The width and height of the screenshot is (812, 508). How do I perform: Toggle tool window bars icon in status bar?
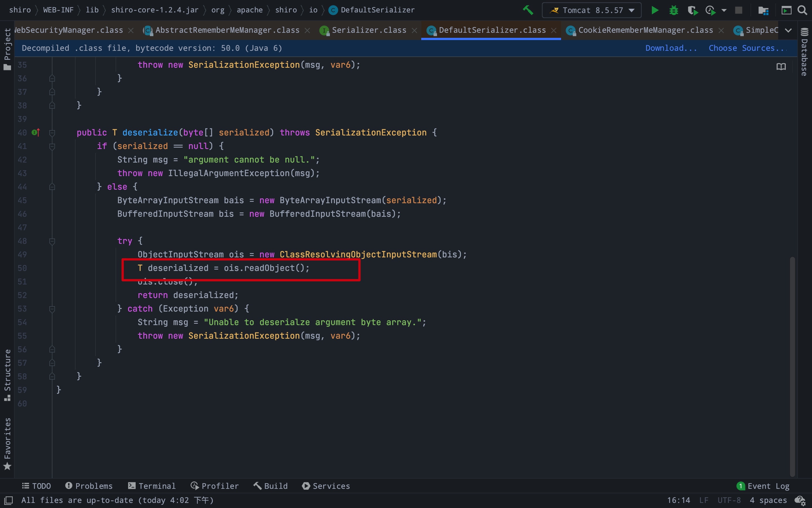[x=8, y=500]
